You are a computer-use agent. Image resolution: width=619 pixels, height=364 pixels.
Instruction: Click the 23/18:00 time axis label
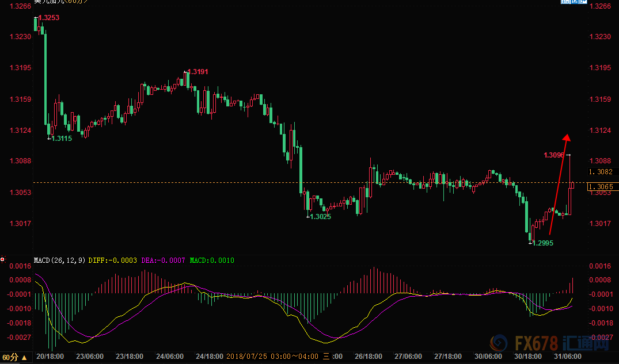coord(130,357)
